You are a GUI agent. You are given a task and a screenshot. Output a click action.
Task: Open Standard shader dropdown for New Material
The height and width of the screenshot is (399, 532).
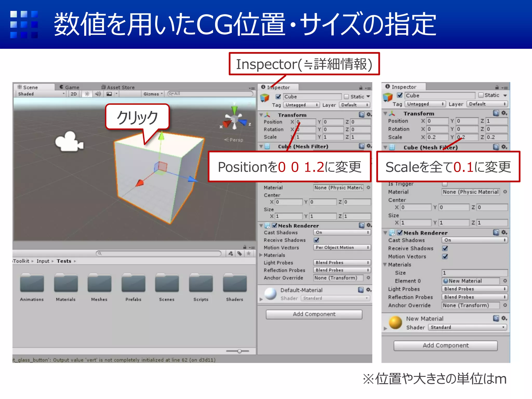[468, 327]
